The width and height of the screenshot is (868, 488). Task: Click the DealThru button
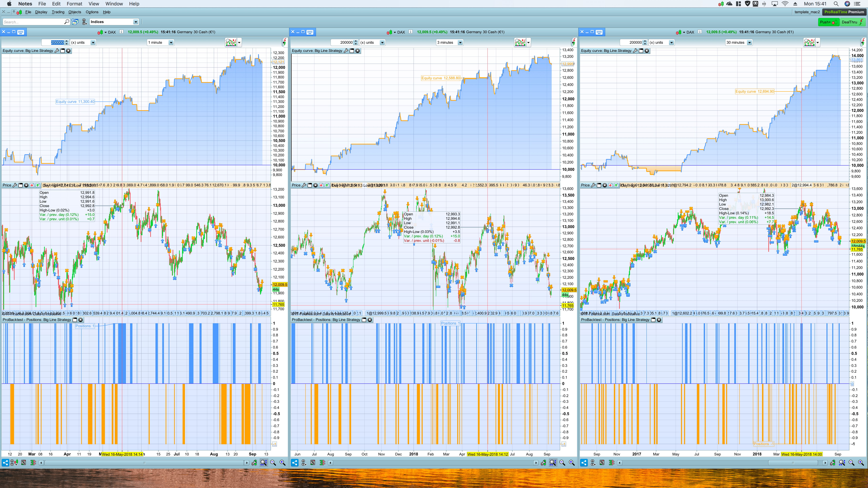(853, 22)
